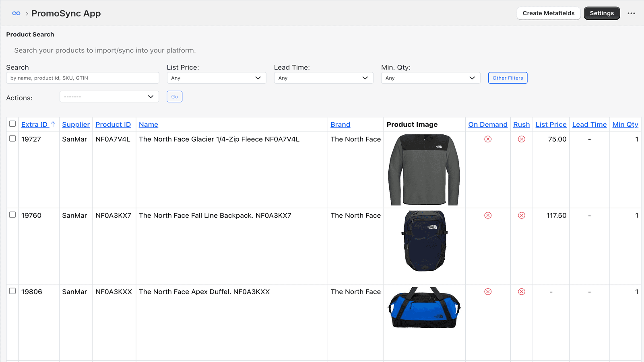Click Rush status icon for Fall Line Backpack
The width and height of the screenshot is (644, 362).
pos(521,216)
